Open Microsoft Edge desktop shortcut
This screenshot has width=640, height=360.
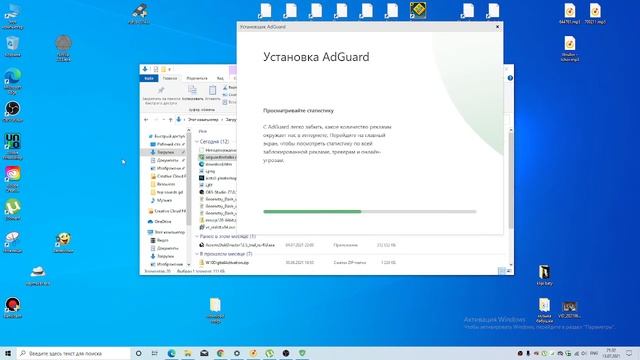tap(13, 81)
